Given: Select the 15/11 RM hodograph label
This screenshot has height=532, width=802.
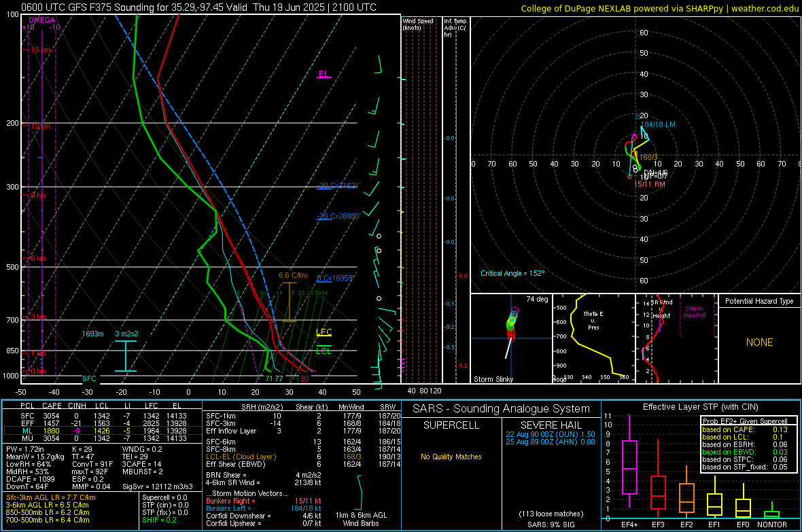Looking at the screenshot, I should 650,184.
